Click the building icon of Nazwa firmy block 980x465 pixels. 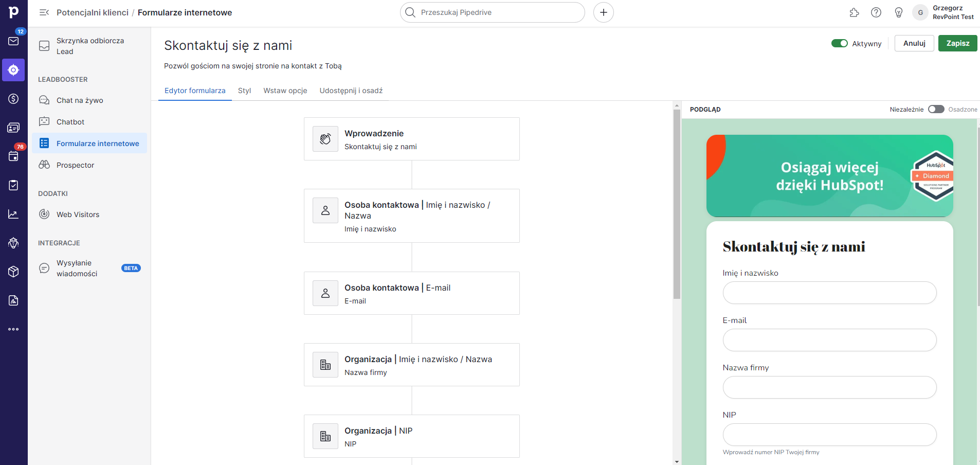[325, 365]
